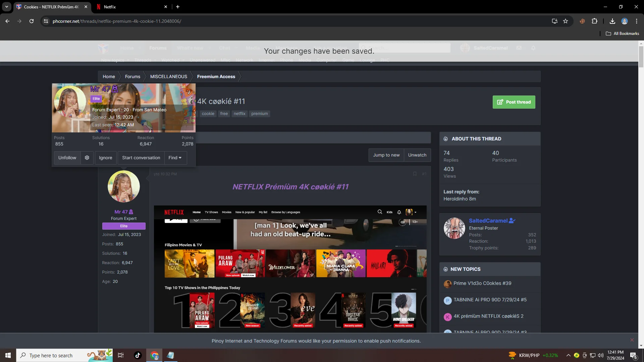The width and height of the screenshot is (644, 362).
Task: Click the taskbar search box
Action: coord(64,355)
